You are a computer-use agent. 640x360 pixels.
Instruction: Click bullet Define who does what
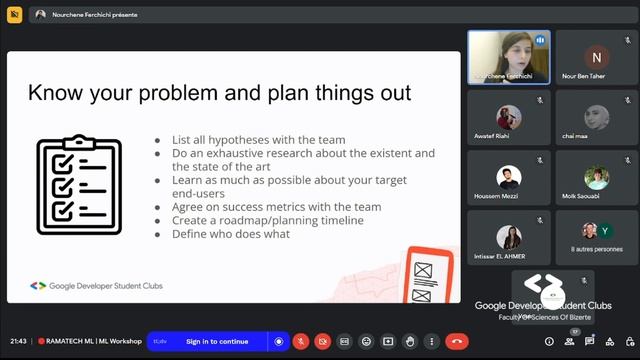pyautogui.click(x=231, y=234)
